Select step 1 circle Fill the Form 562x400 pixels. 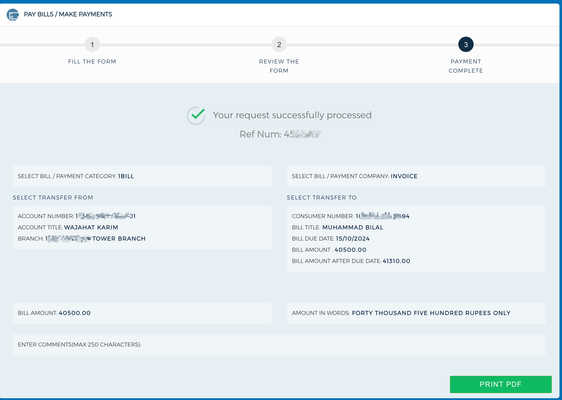92,44
